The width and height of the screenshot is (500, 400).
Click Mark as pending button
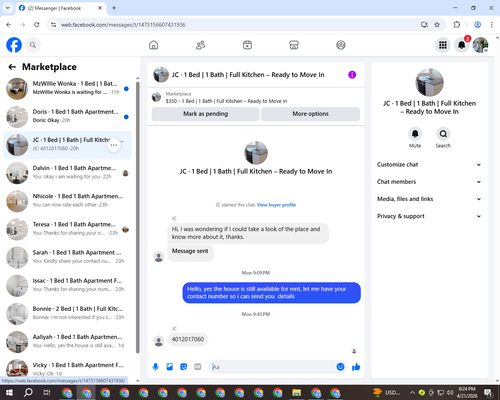(x=205, y=114)
